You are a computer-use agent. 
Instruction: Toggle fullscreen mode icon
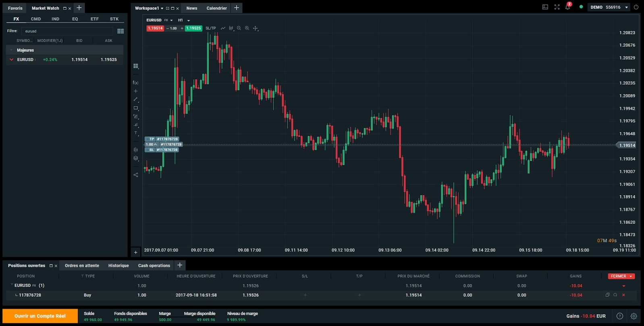tap(557, 7)
